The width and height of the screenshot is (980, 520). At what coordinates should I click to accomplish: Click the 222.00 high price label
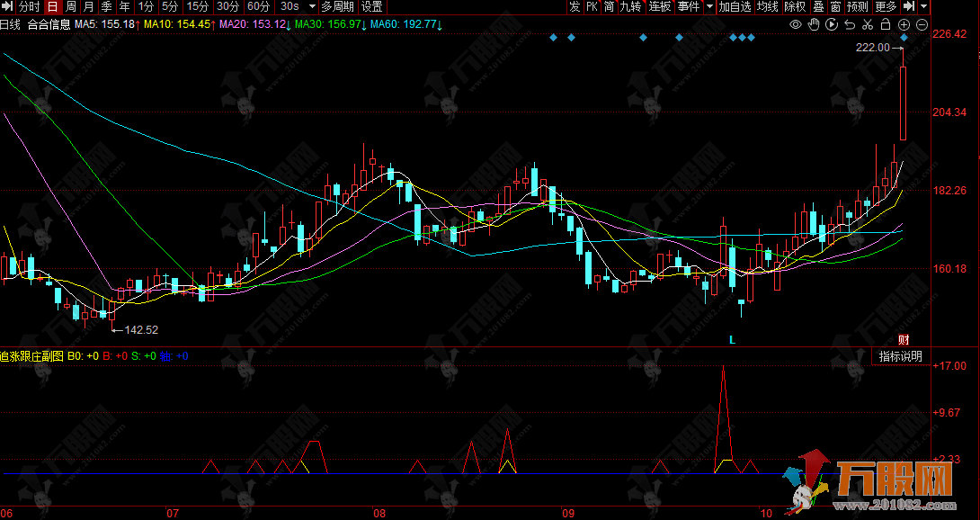click(871, 47)
